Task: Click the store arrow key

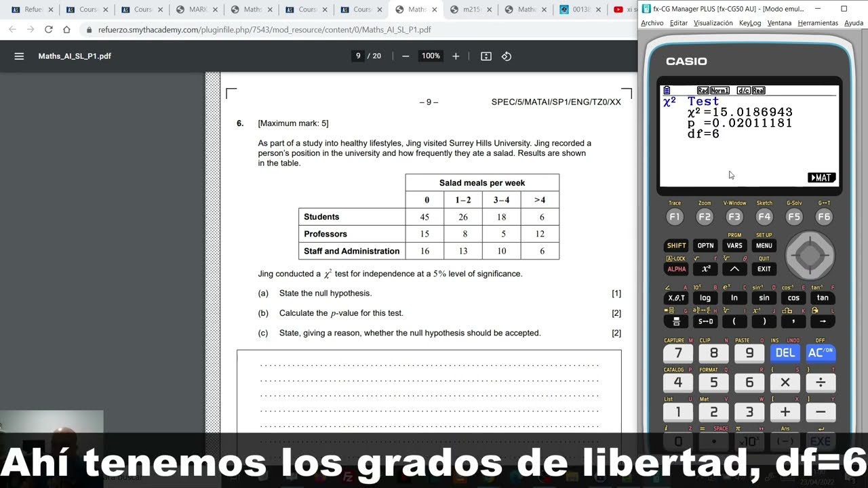Action: tap(823, 321)
